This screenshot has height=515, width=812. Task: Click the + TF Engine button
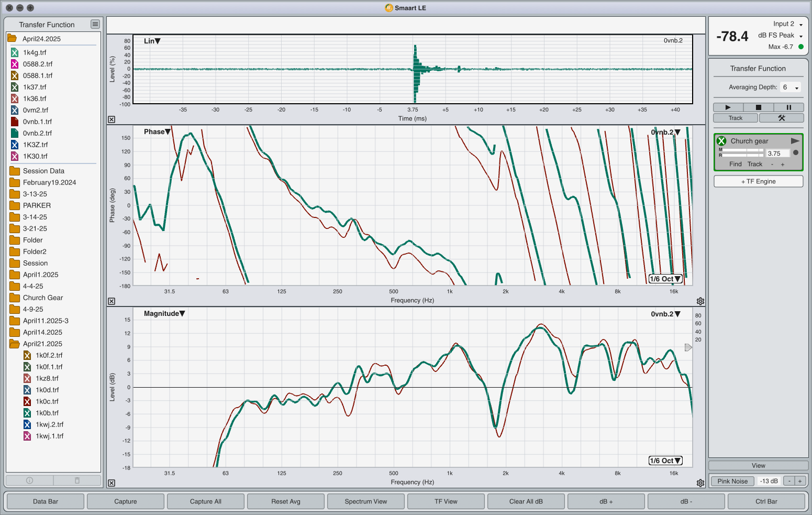[x=758, y=181]
